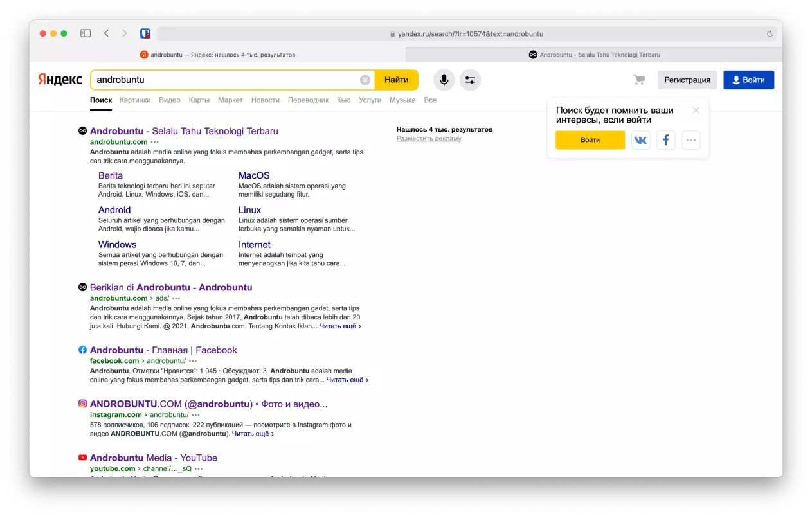
Task: Click inside the search input field
Action: coord(225,79)
